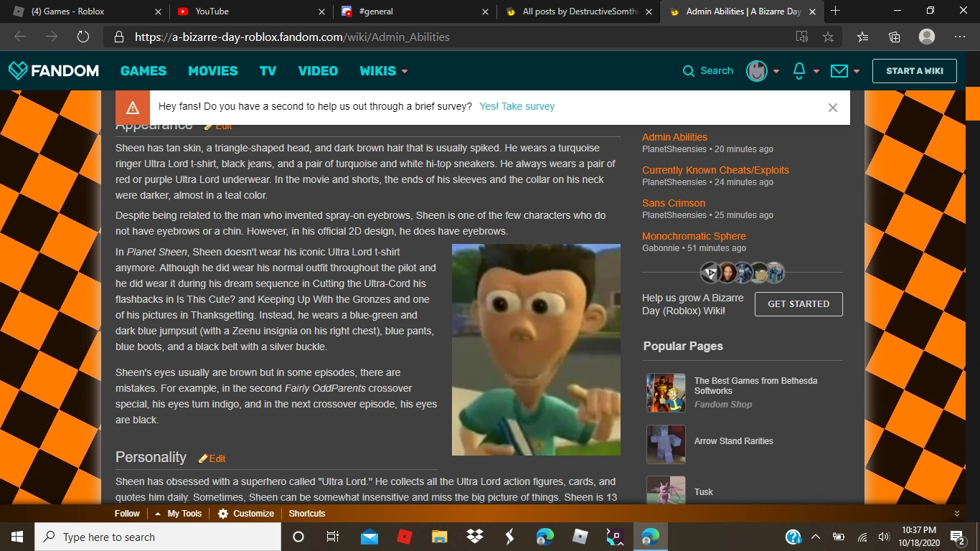Open Search using the magnifier icon

tap(688, 70)
